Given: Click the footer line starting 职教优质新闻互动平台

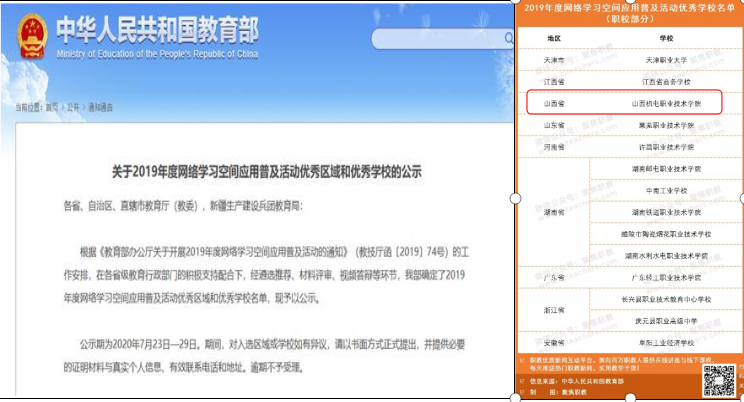Looking at the screenshot, I should tap(622, 360).
